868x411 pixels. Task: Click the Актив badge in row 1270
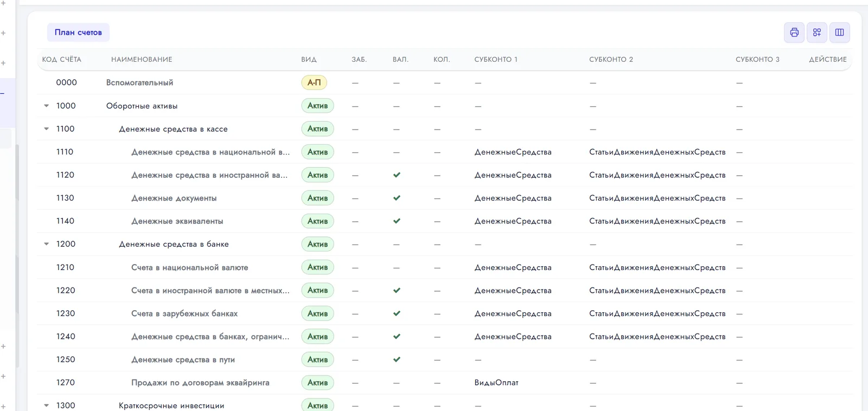click(317, 382)
